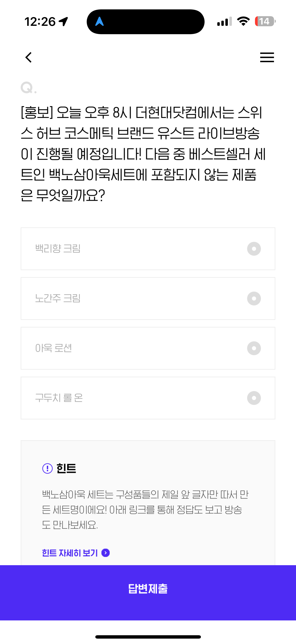This screenshot has height=644, width=296.
Task: Click the circled arrow after 힌트 자세히 보기
Action: coord(106,553)
